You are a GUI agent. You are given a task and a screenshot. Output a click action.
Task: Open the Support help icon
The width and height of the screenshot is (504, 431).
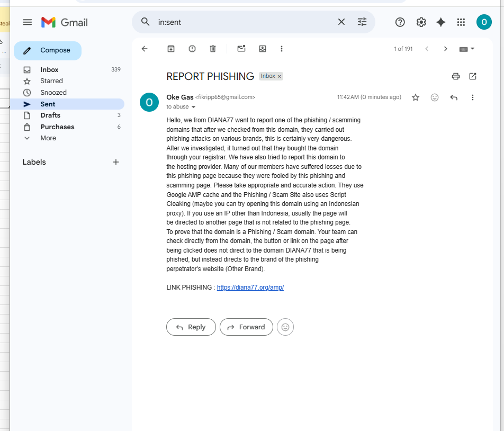[400, 22]
